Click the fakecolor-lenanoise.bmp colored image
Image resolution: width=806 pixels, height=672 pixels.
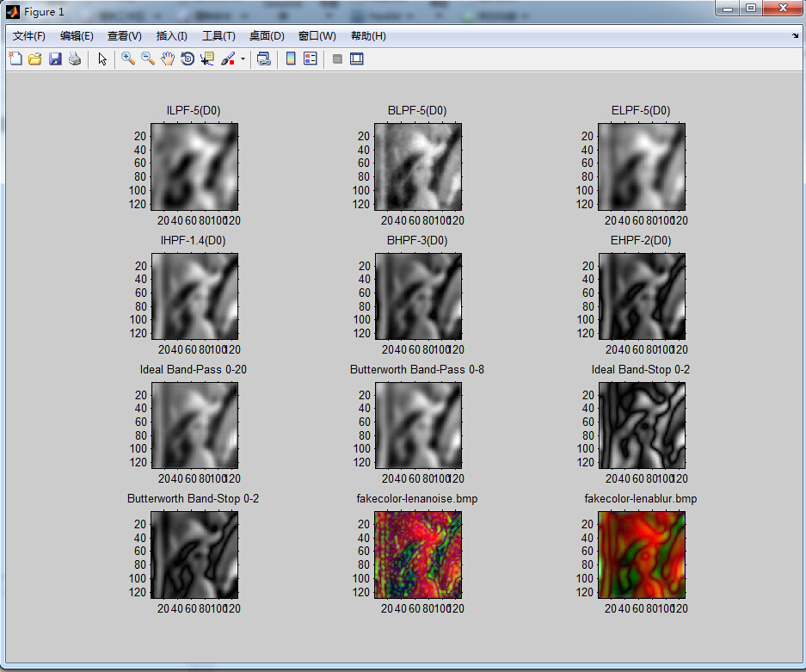point(418,555)
